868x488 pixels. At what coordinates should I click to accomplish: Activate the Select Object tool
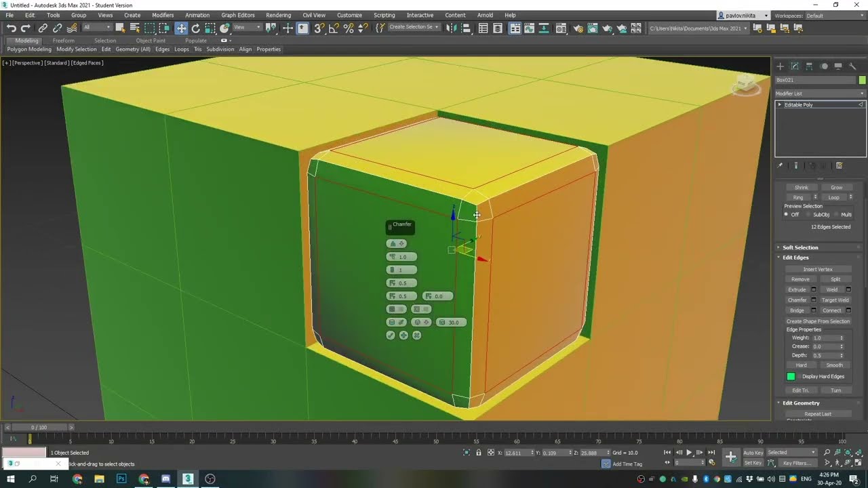(120, 28)
